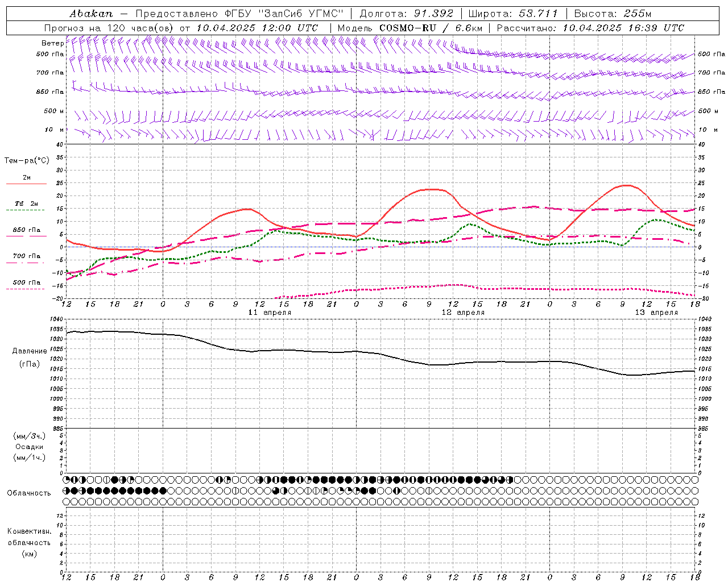Screen dimensions: 728x582
Task: Click the 'Долгота: 91.392' longitude value
Action: pos(407,14)
